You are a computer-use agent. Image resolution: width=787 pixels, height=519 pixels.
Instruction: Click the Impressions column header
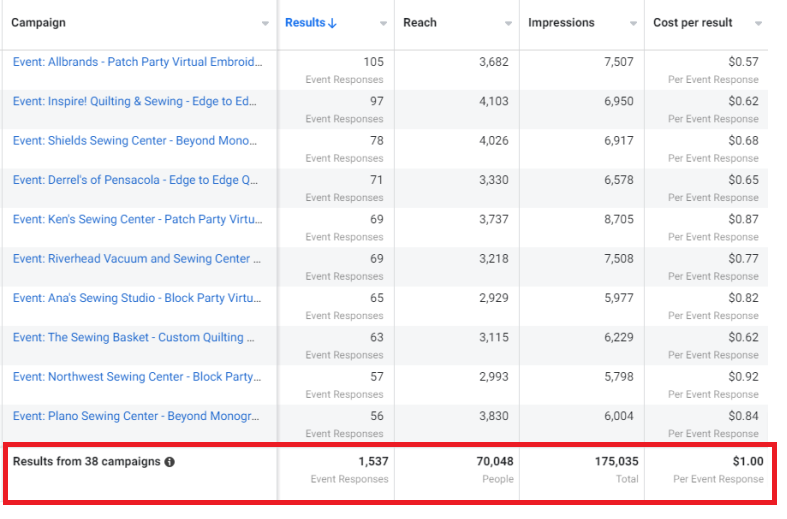click(561, 23)
